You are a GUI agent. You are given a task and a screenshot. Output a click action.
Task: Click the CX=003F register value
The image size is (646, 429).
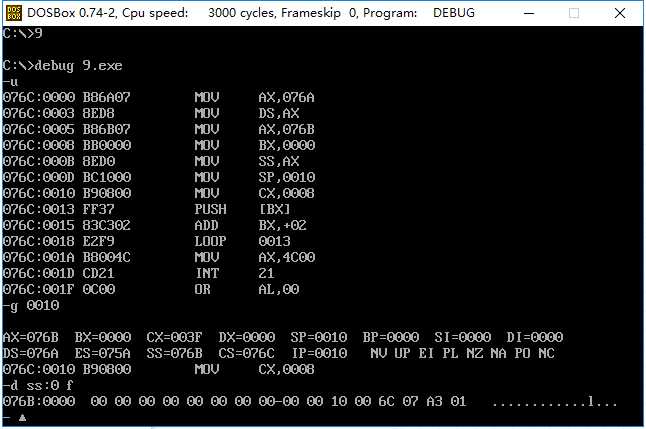[174, 337]
